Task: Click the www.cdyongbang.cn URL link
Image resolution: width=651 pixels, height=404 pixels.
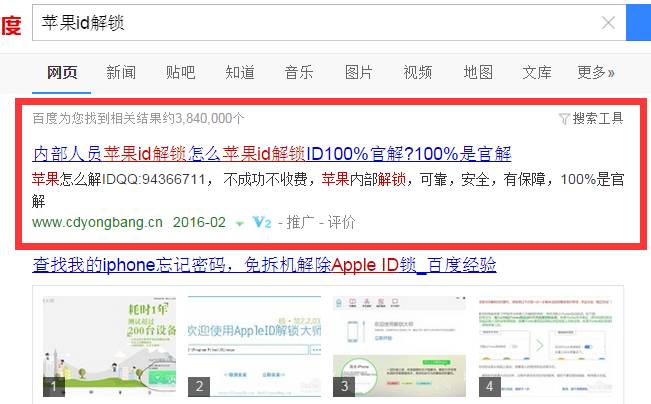Action: point(97,223)
